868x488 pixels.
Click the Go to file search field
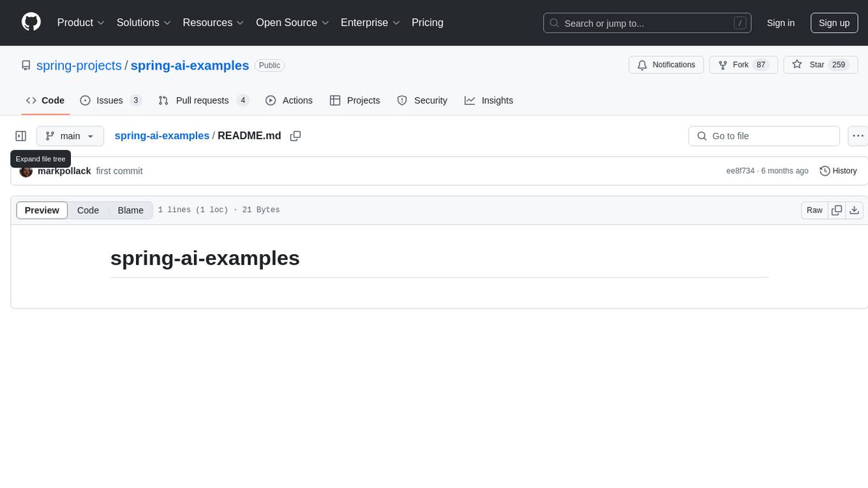coord(764,136)
